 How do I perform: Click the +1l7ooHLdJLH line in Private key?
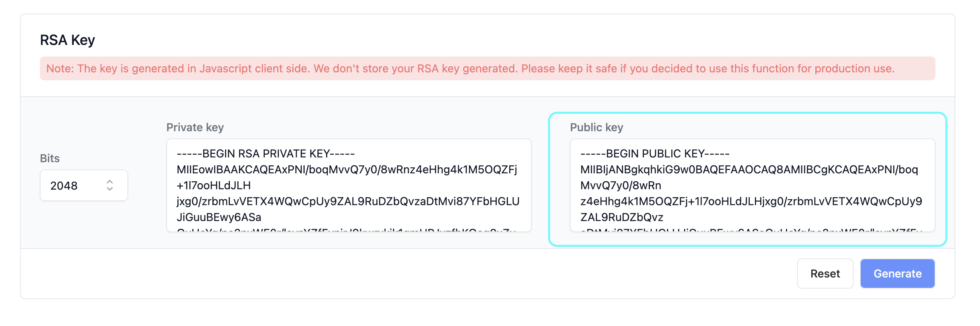click(x=214, y=185)
